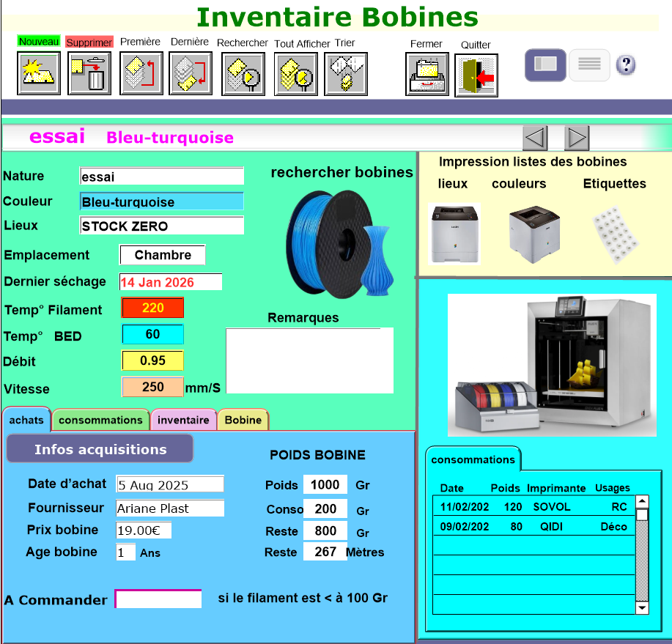This screenshot has height=644, width=672.
Task: Click the 3D printer photo
Action: (x=552, y=365)
